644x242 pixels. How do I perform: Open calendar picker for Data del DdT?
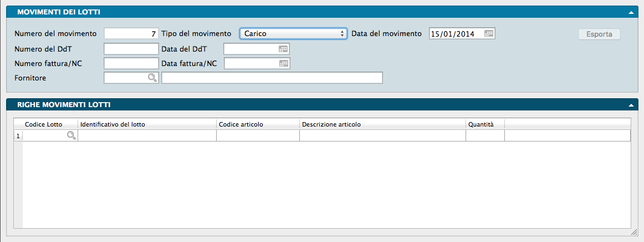point(283,49)
